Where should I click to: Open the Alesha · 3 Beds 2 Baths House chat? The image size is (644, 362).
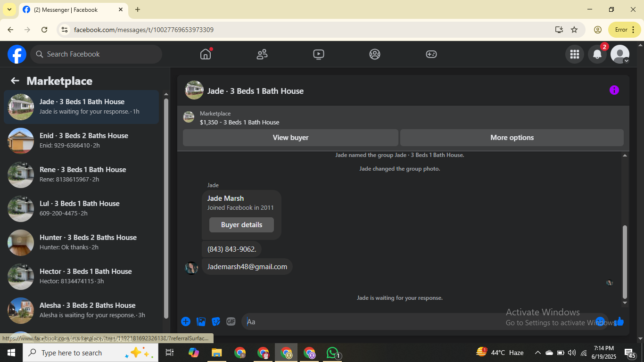point(82,311)
